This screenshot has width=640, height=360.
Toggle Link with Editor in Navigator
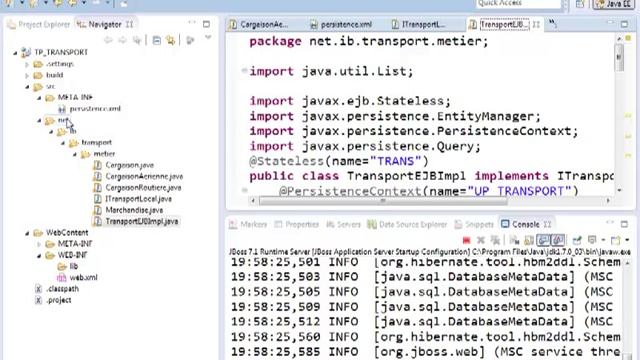click(x=170, y=40)
